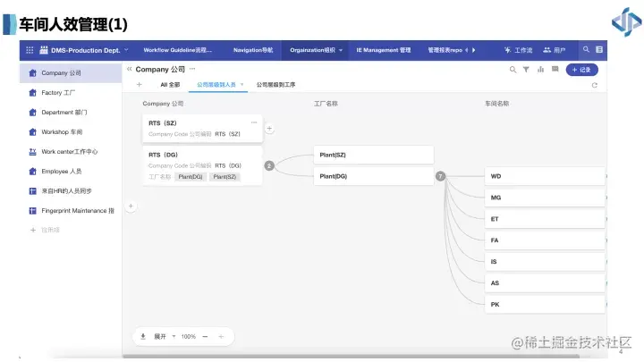Open the Workflow Guideline tab
This screenshot has width=644, height=362.
(x=177, y=50)
